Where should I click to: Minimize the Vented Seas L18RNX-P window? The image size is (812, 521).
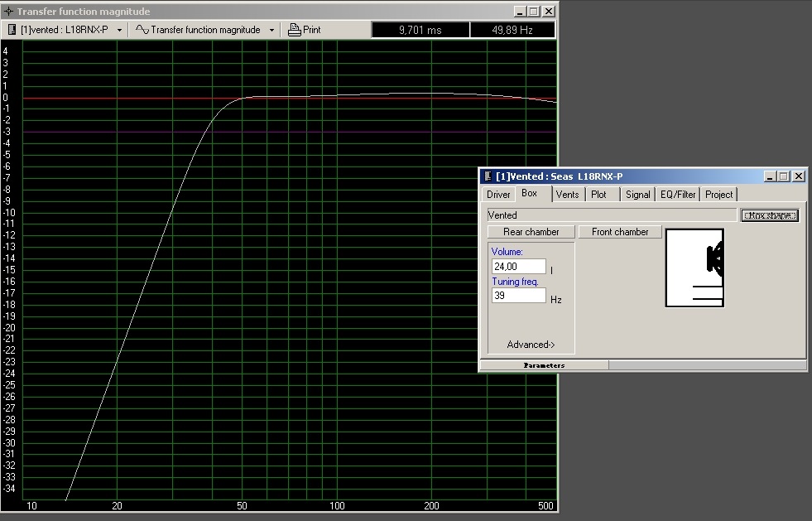pos(770,176)
